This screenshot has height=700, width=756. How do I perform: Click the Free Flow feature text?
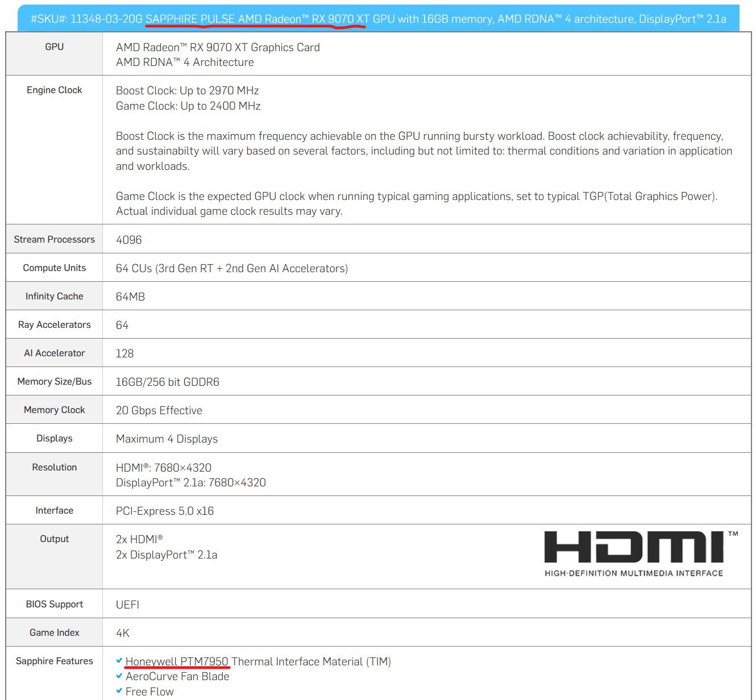click(149, 691)
